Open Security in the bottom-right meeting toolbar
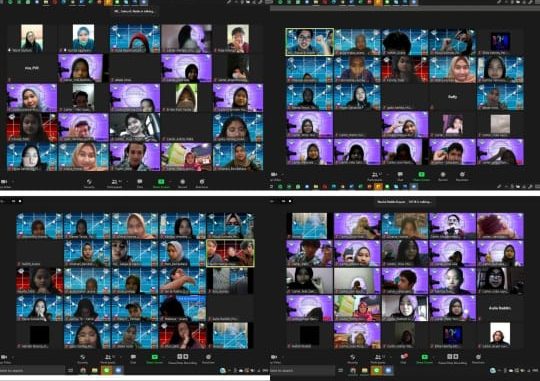 click(352, 358)
